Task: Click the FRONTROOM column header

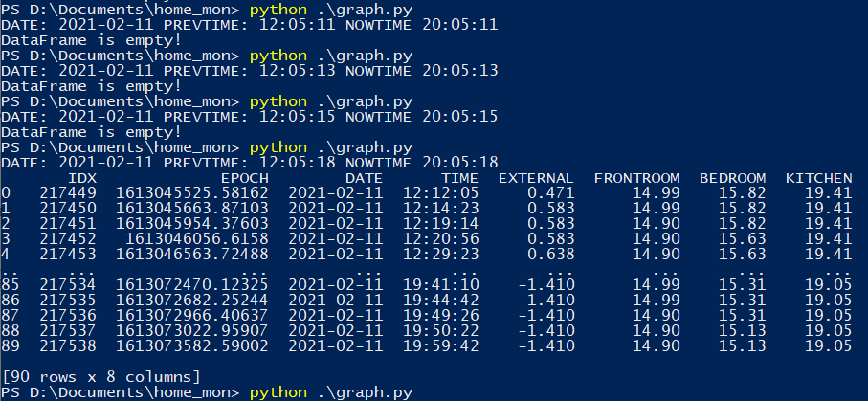Action: pos(636,178)
